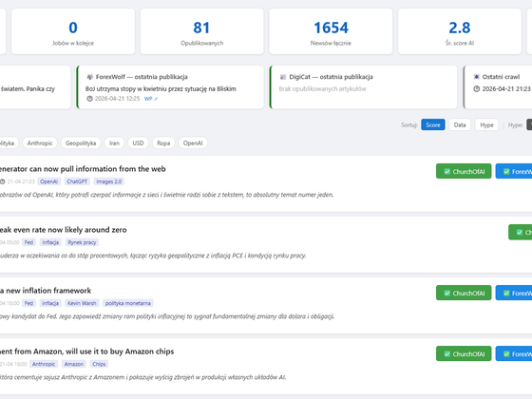Filter by Iran topic chip

point(114,143)
